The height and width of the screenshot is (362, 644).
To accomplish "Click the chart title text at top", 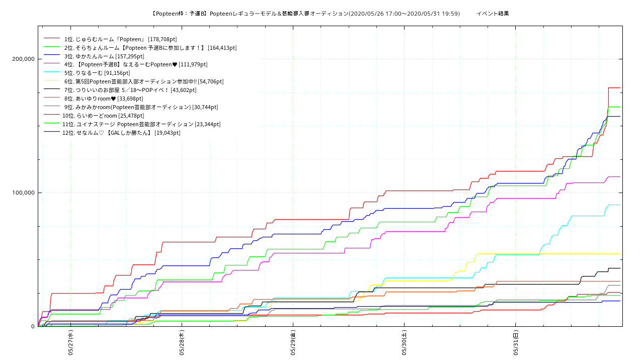I will pos(330,14).
